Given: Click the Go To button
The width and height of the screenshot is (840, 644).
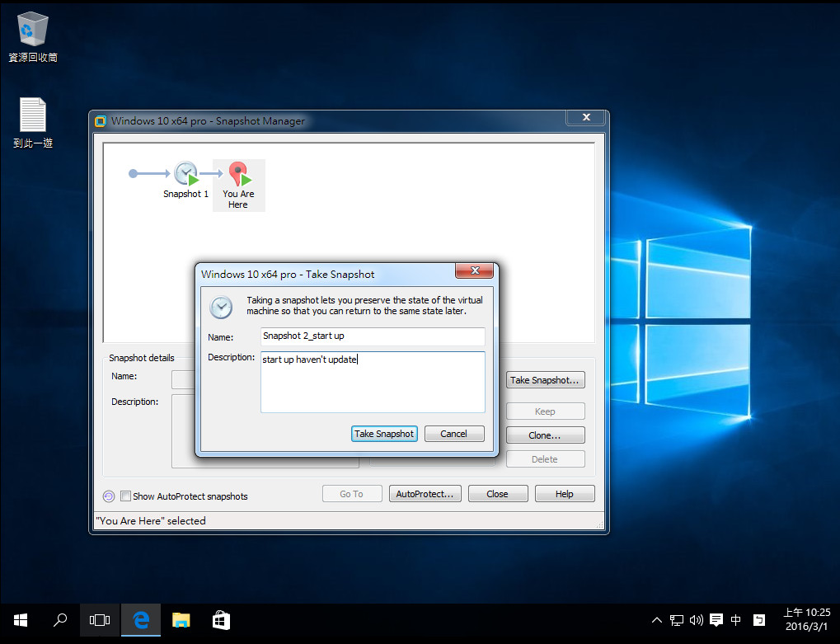Looking at the screenshot, I should pyautogui.click(x=352, y=494).
